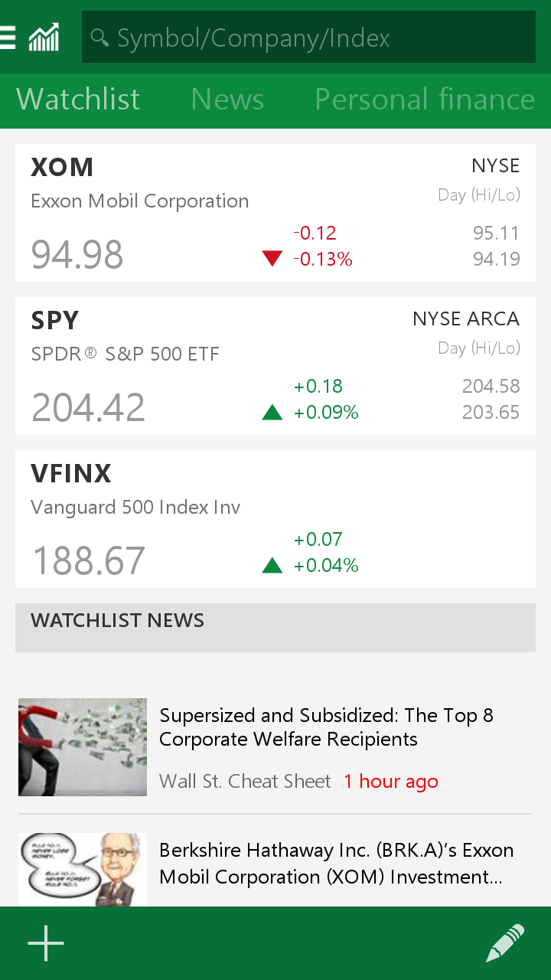Tap the green up arrow for VFINX
The image size is (551, 980).
coord(272,566)
